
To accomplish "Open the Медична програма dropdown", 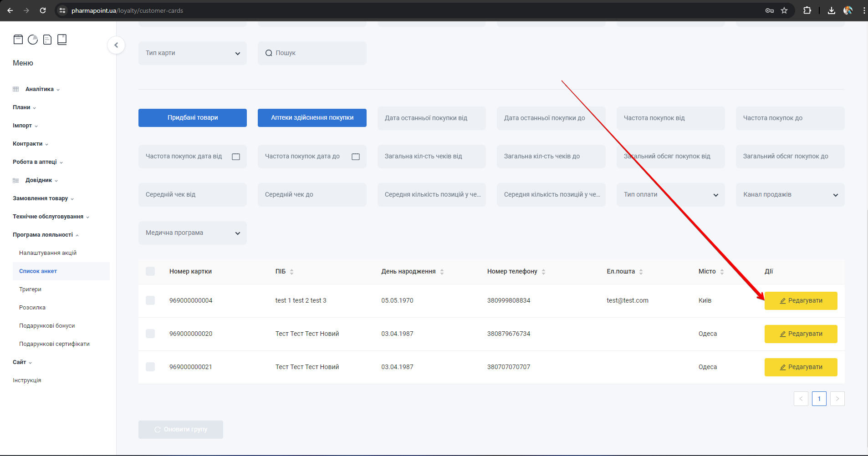I will point(192,233).
